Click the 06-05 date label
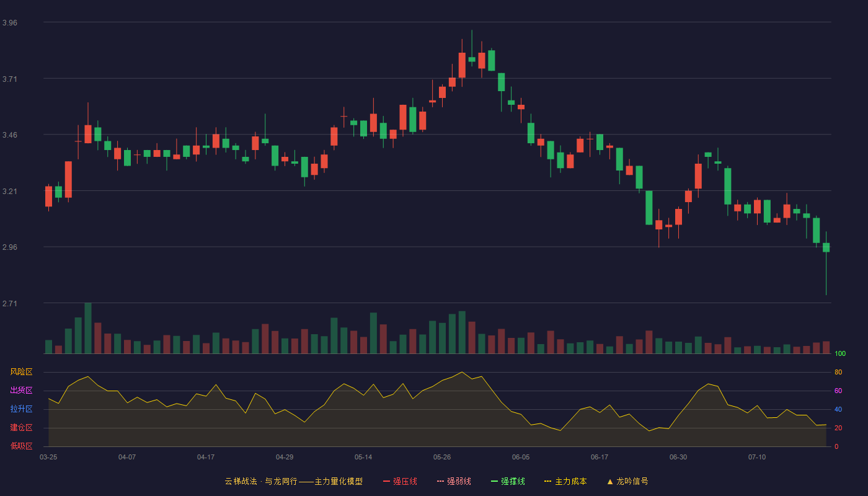The width and height of the screenshot is (868, 496). pos(521,457)
